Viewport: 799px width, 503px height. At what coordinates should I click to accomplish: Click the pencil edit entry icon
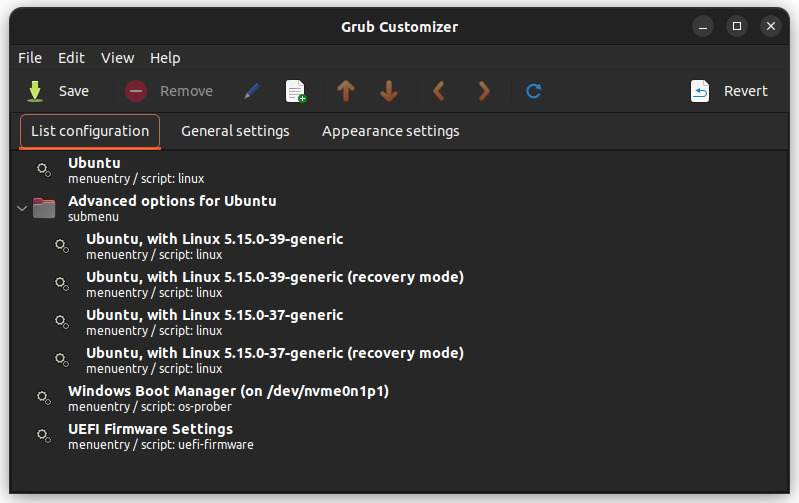pyautogui.click(x=252, y=91)
